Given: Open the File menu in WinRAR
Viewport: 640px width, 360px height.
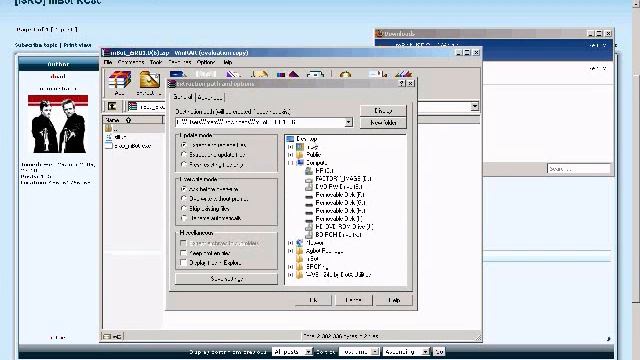Looking at the screenshot, I should pos(108,62).
